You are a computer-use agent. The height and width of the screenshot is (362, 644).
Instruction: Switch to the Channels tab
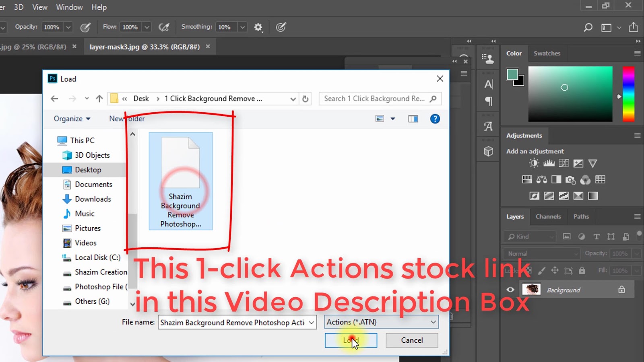[548, 216]
